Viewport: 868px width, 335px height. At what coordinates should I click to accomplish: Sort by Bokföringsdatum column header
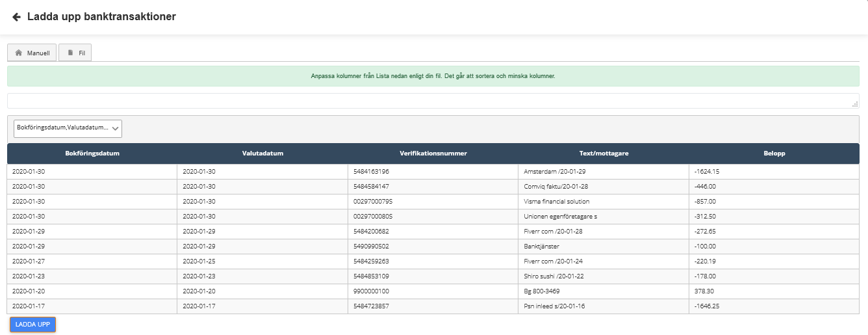point(92,154)
